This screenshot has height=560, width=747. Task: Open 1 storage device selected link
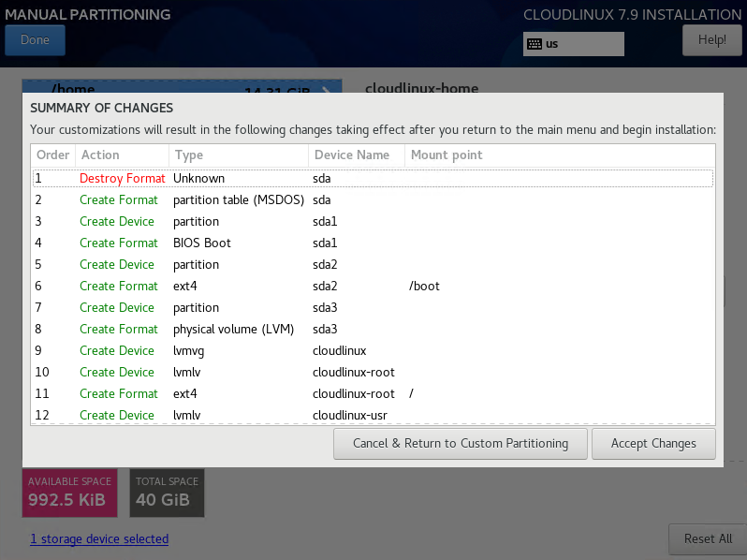pyautogui.click(x=99, y=539)
